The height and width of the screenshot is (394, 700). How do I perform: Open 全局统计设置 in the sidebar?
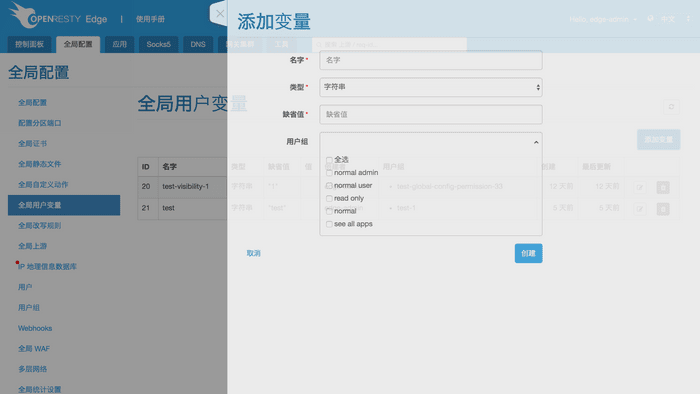pyautogui.click(x=39, y=390)
